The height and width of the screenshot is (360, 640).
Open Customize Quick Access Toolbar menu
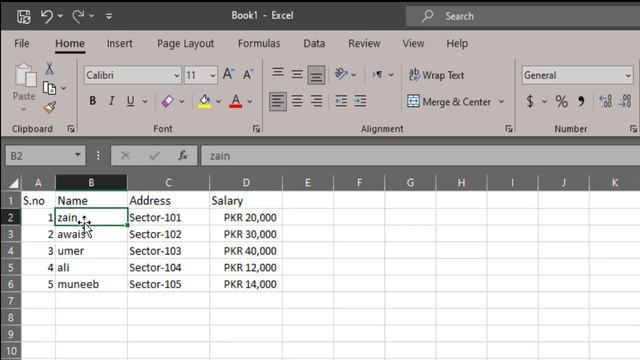point(109,16)
